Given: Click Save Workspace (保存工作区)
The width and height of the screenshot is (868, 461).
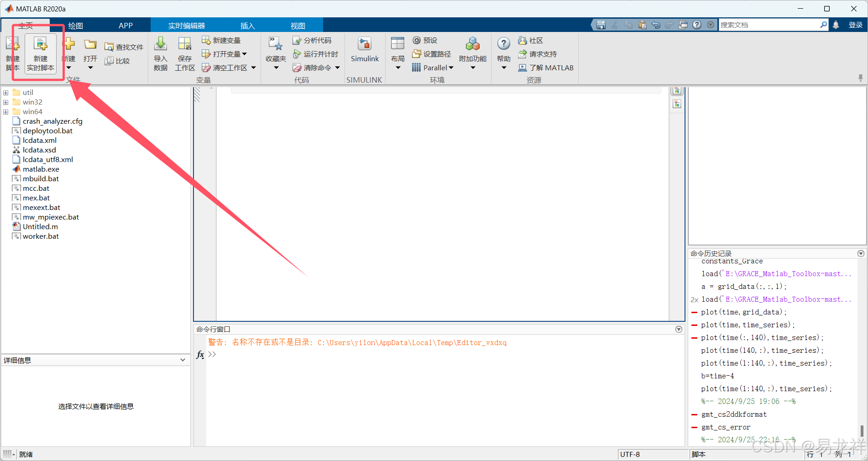Looking at the screenshot, I should [185, 54].
